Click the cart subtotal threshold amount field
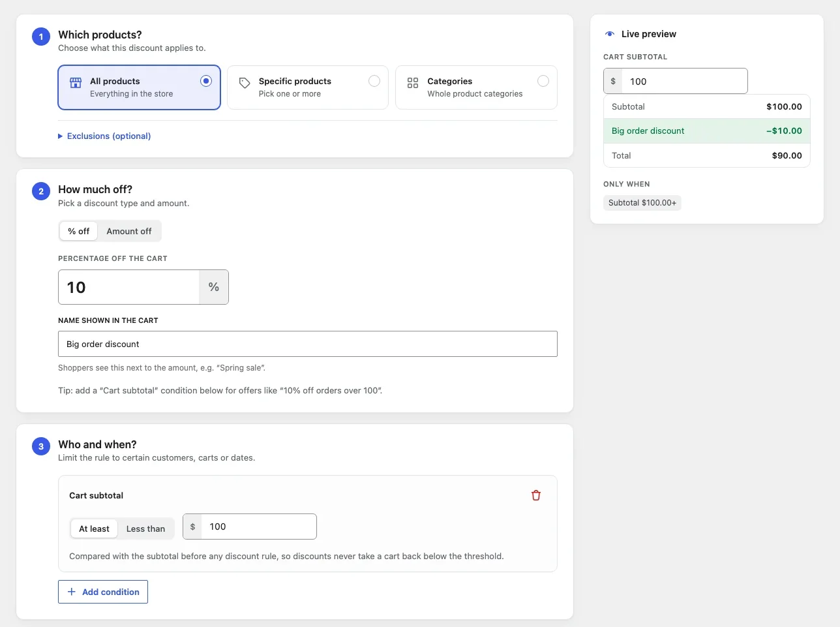 (x=259, y=527)
